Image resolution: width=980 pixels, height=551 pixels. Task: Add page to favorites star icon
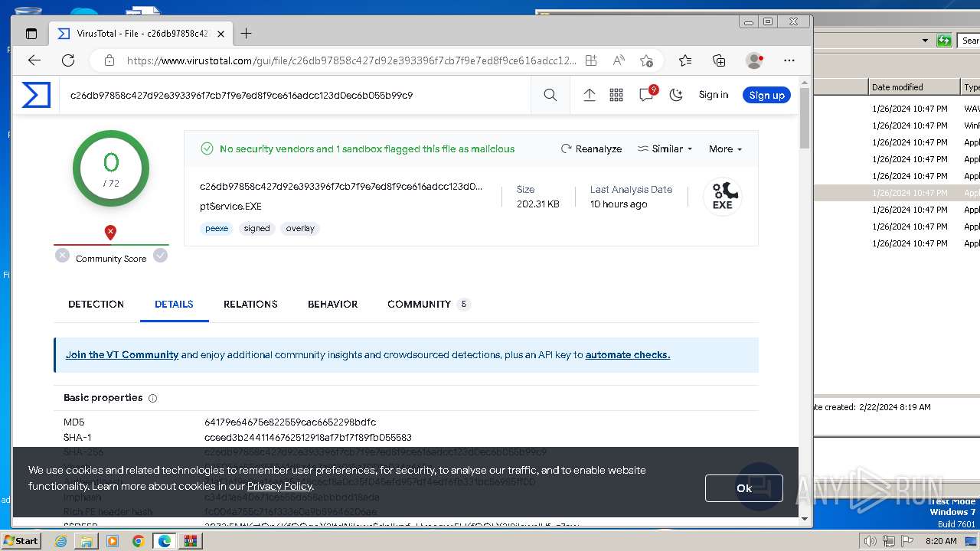(x=647, y=60)
